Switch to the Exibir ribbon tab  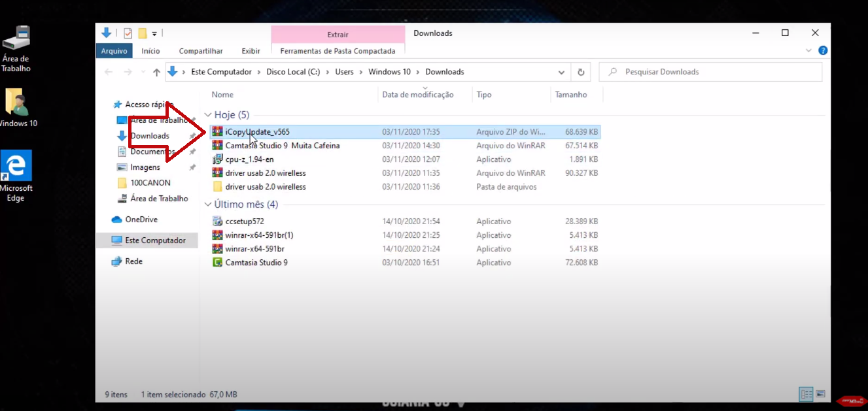pos(251,51)
